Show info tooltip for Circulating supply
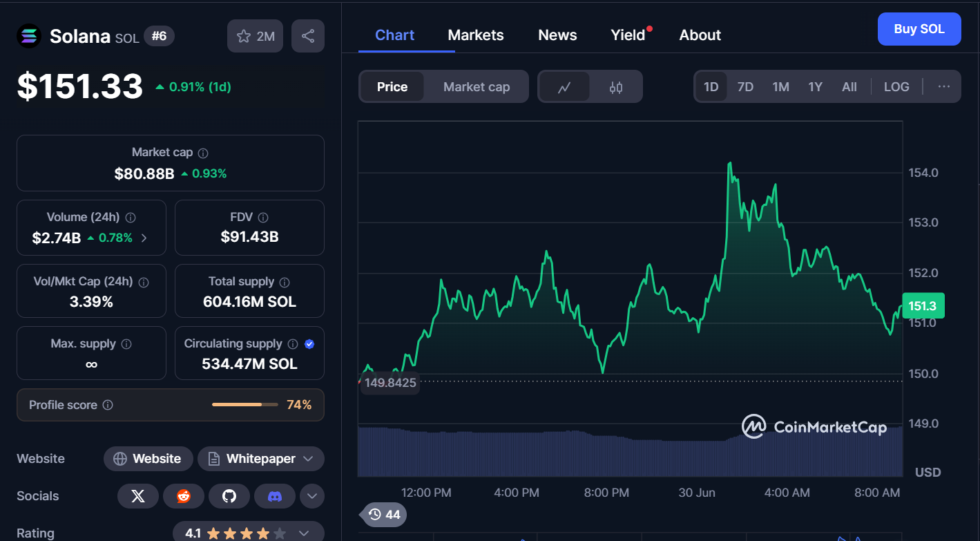 pyautogui.click(x=293, y=344)
